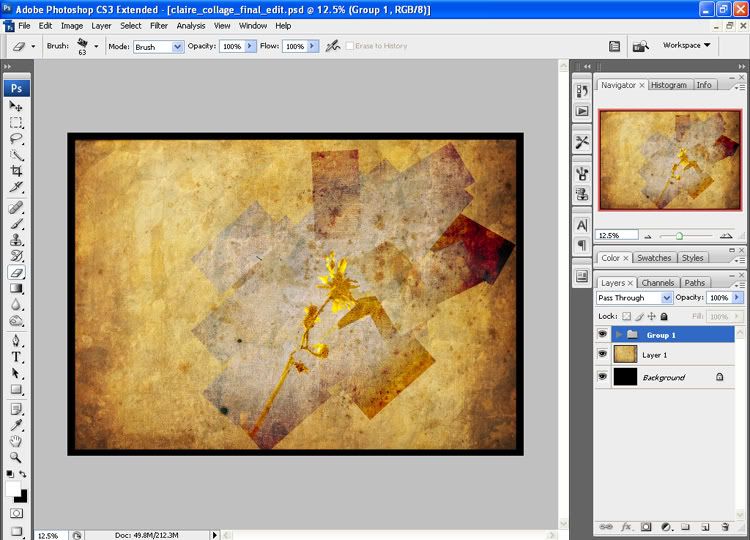Select the Hand tool
Screen dimensions: 750x540
tap(16, 441)
